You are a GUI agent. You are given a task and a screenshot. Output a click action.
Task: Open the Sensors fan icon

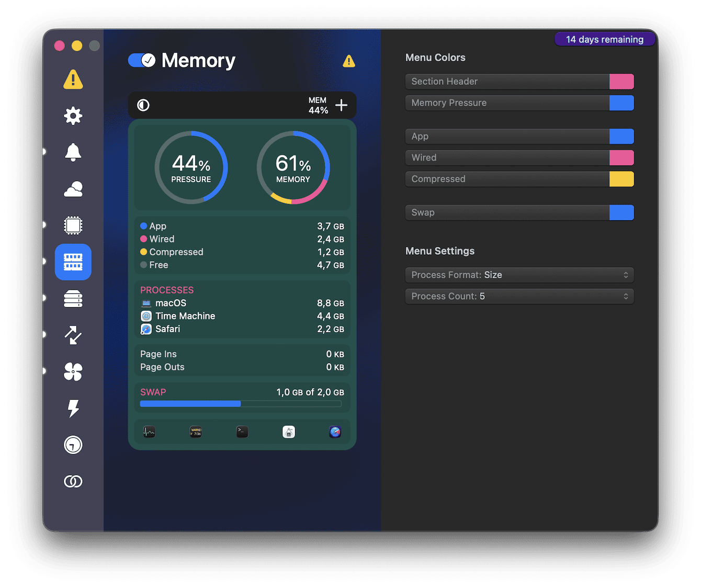coord(73,372)
